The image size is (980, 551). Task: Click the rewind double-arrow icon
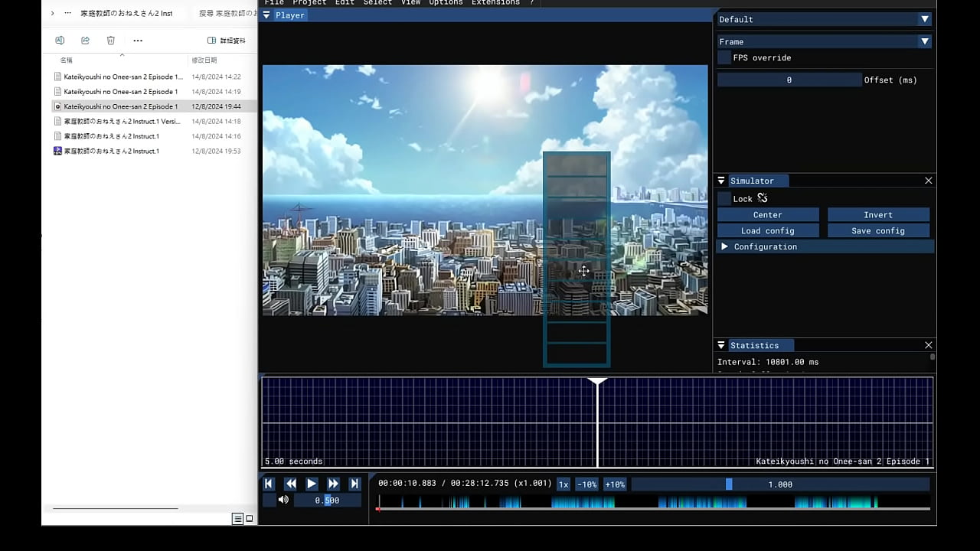tap(290, 484)
